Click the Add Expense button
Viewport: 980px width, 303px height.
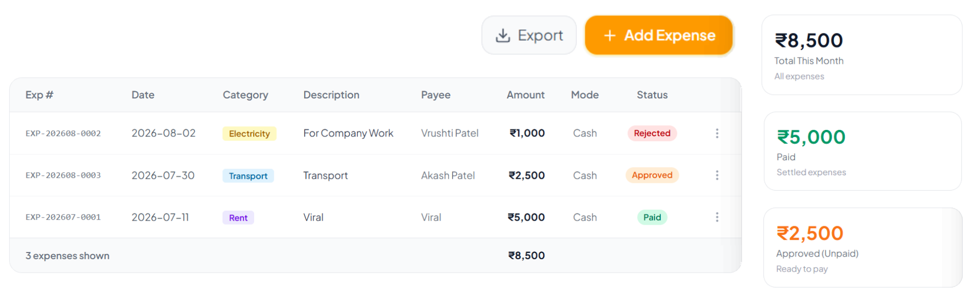coord(659,35)
